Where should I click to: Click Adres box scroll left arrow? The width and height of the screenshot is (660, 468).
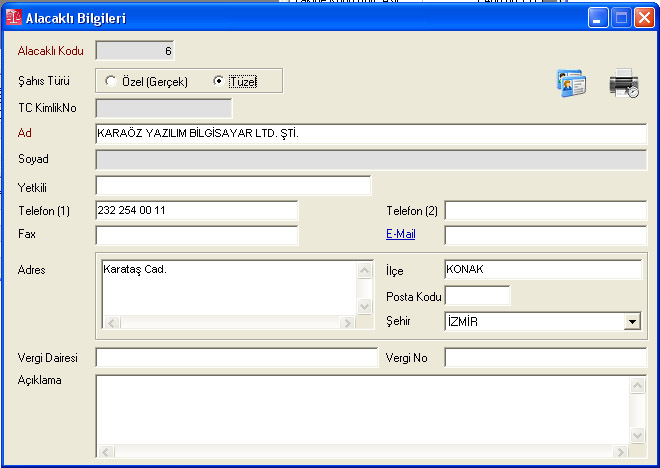coord(112,323)
